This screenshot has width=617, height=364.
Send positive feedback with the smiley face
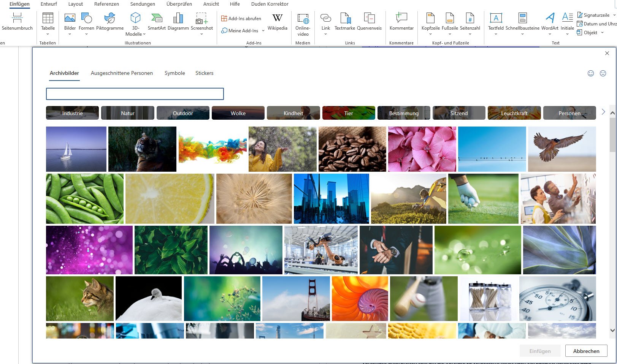pyautogui.click(x=591, y=73)
